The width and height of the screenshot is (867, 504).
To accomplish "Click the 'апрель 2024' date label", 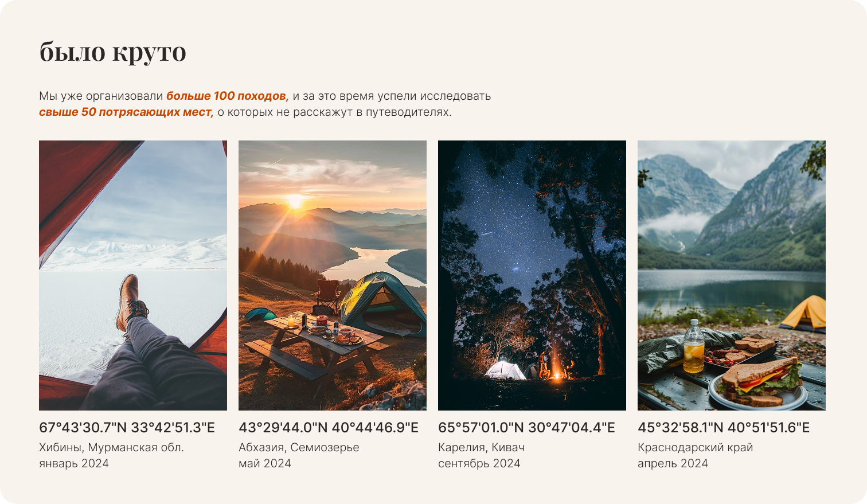I will click(673, 463).
